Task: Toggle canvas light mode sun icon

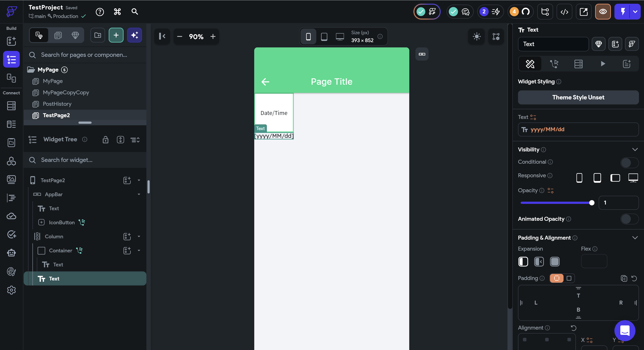Action: click(x=477, y=37)
